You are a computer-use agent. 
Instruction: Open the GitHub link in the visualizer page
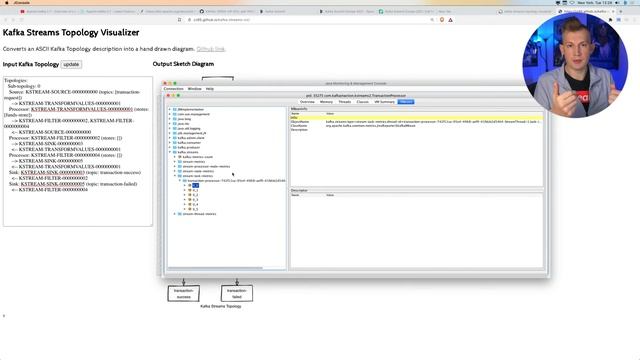[x=211, y=49]
